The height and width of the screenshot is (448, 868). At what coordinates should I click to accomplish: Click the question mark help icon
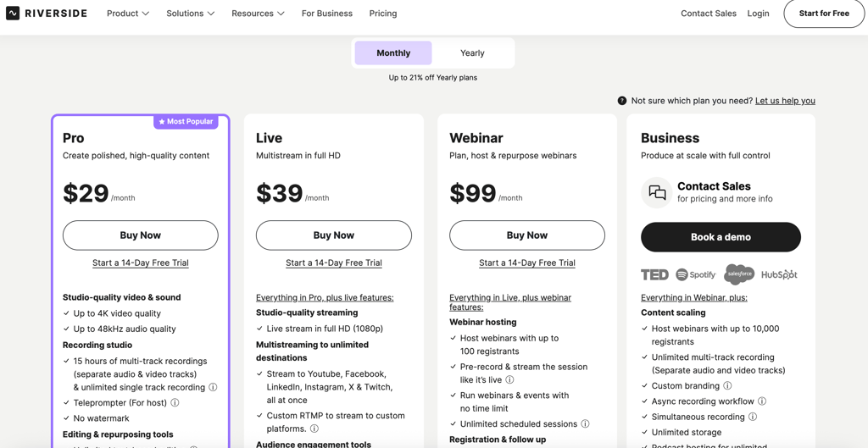tap(622, 101)
